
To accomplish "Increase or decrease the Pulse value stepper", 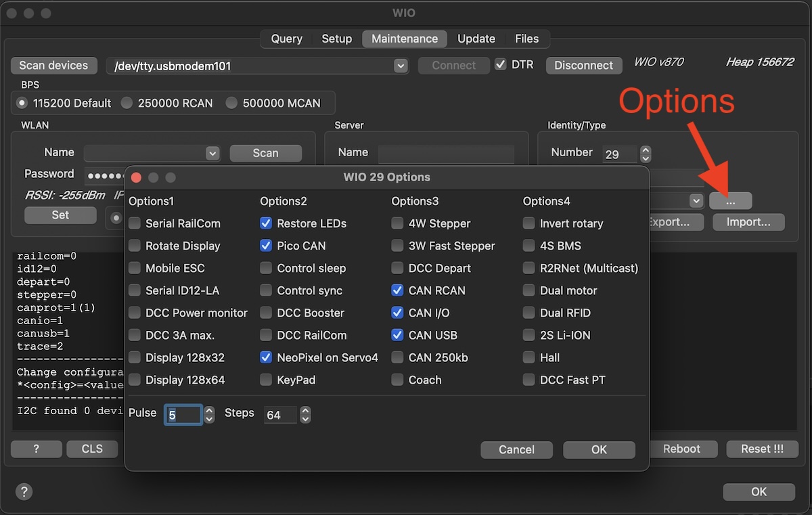I will [209, 414].
